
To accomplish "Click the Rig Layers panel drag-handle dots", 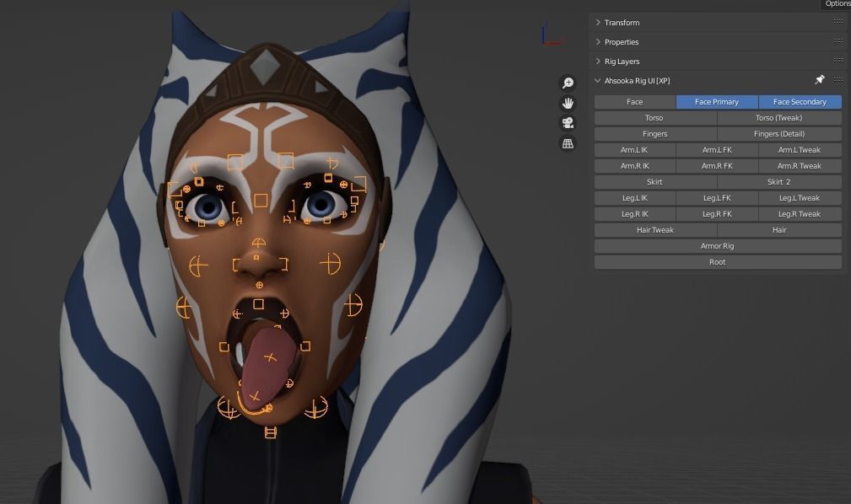I will (838, 60).
